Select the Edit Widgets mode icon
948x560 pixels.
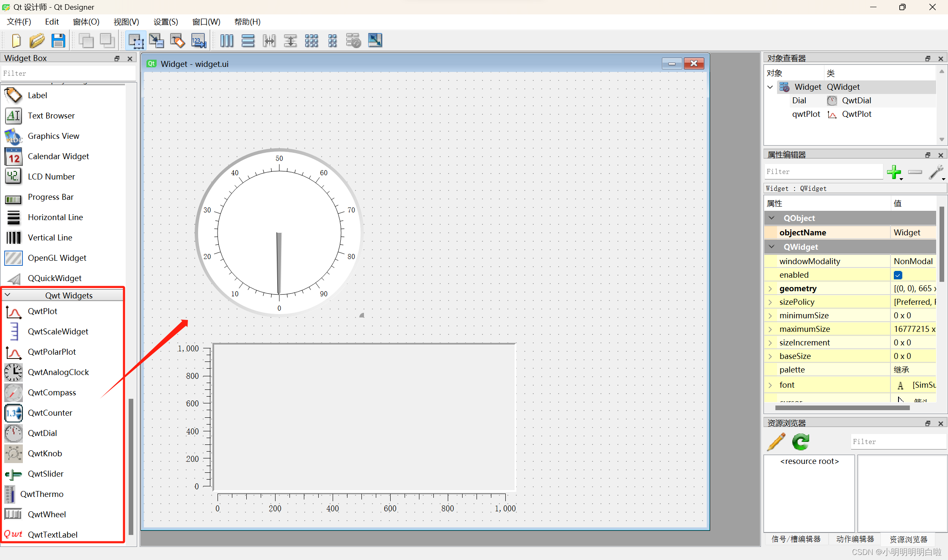pos(136,41)
